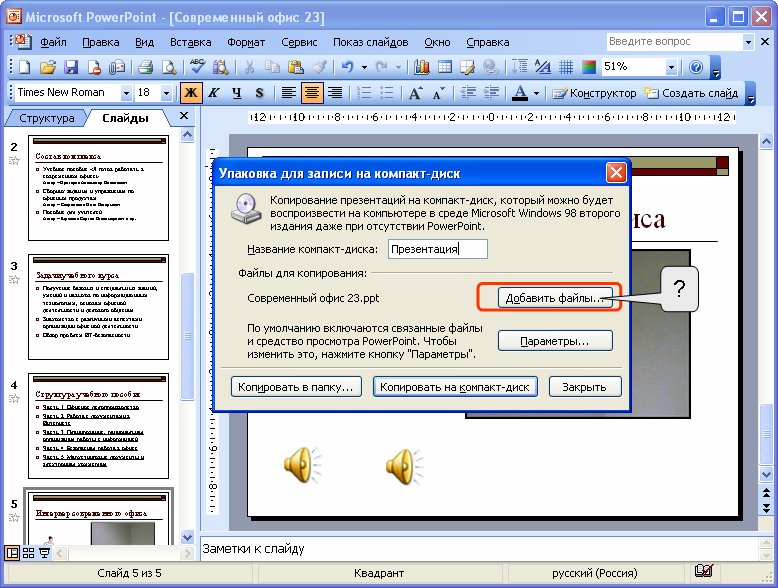This screenshot has height=588, width=778.
Task: Open the Файл menu
Action: (x=53, y=42)
